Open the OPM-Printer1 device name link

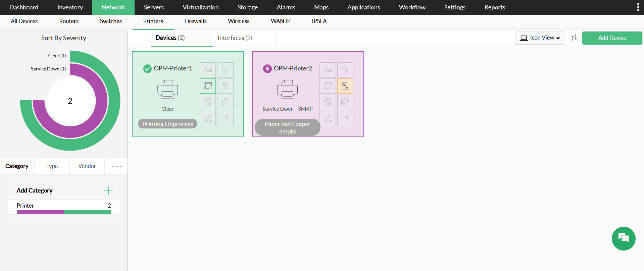pos(173,68)
